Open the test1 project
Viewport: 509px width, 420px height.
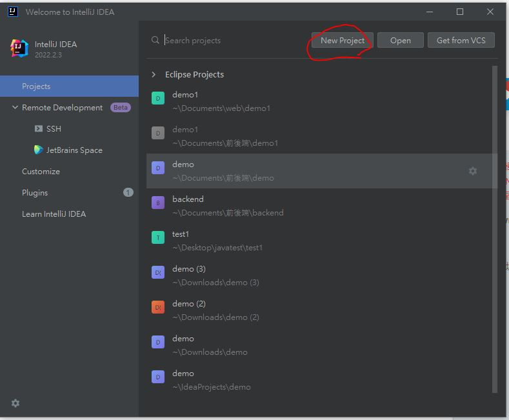321,241
